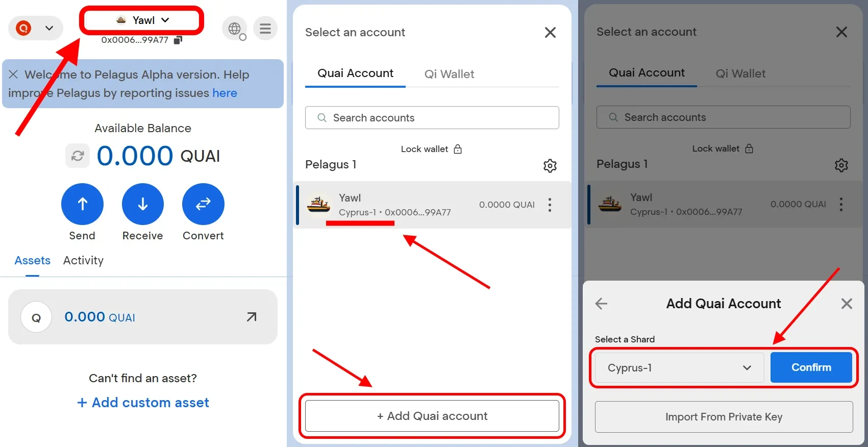Expand the Yawl account selector dropdown

tap(142, 20)
